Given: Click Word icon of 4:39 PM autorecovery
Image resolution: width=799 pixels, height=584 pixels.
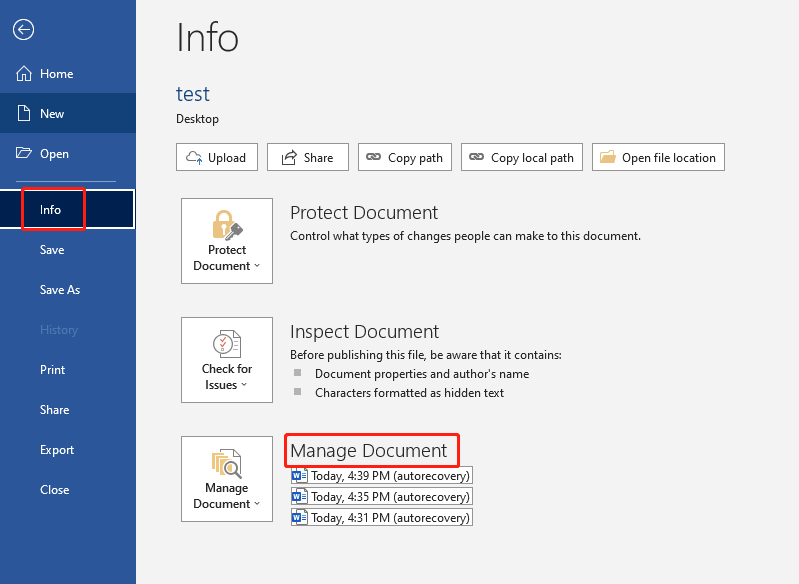Looking at the screenshot, I should tap(298, 476).
